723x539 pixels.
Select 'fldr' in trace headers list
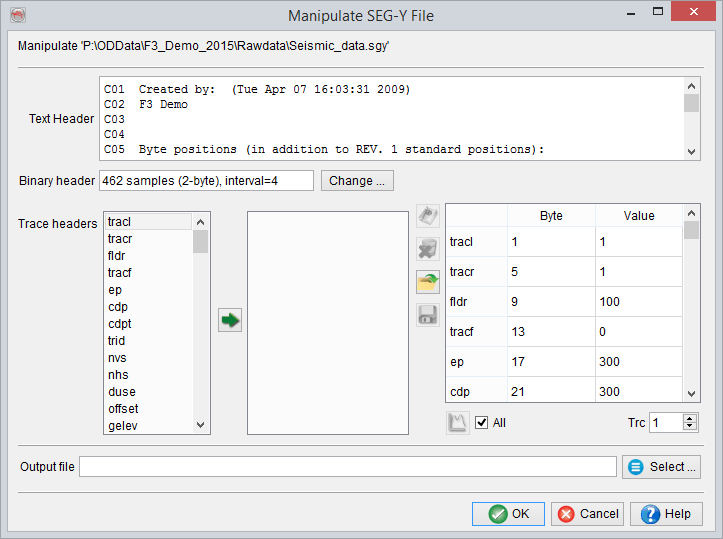117,256
